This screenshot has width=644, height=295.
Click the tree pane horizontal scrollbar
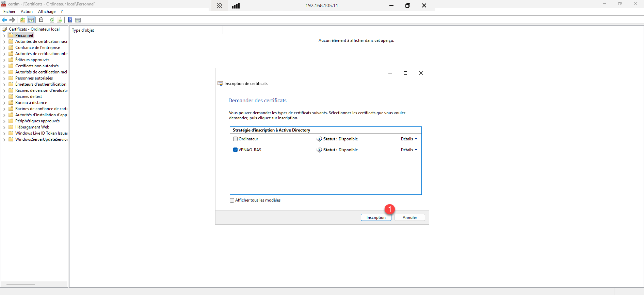[x=21, y=284]
